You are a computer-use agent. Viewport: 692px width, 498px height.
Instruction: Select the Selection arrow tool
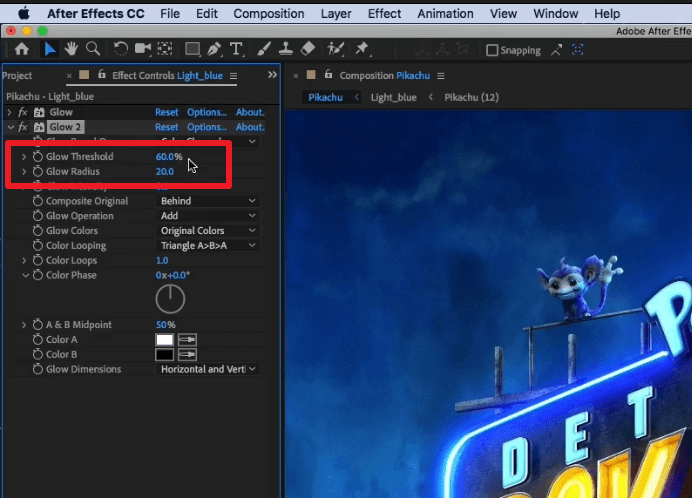tap(49, 49)
